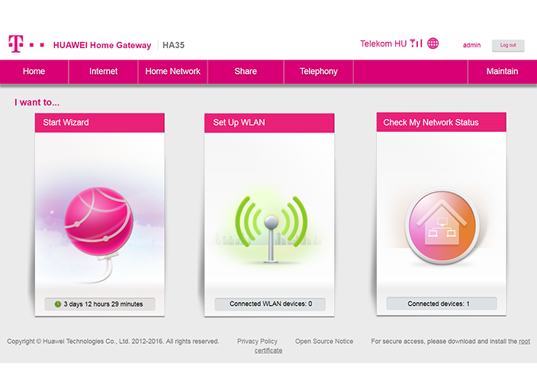This screenshot has width=537, height=392.
Task: Open the Open Source Notice link
Action: (x=324, y=342)
